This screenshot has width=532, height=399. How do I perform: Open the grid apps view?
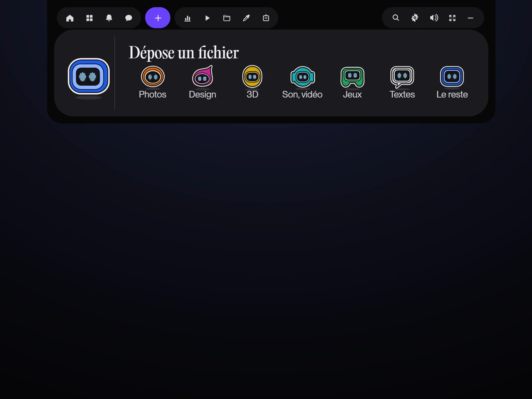pyautogui.click(x=89, y=18)
